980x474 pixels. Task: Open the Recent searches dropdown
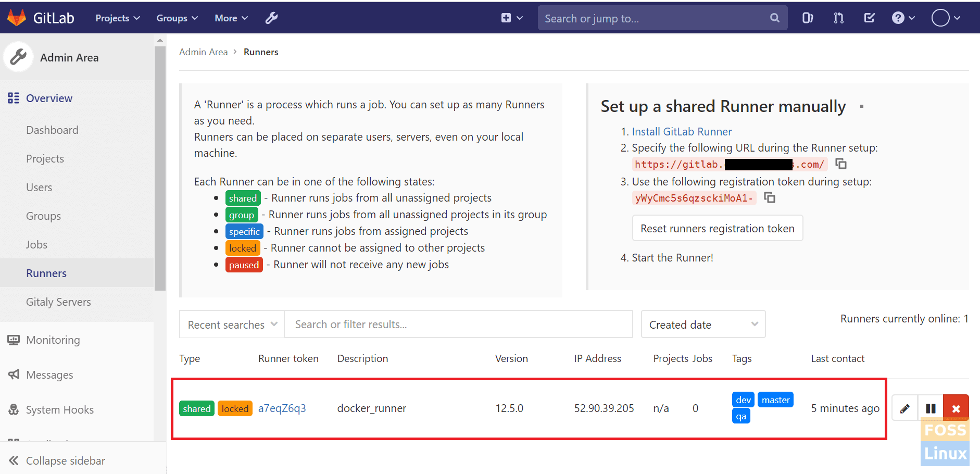[x=232, y=325]
